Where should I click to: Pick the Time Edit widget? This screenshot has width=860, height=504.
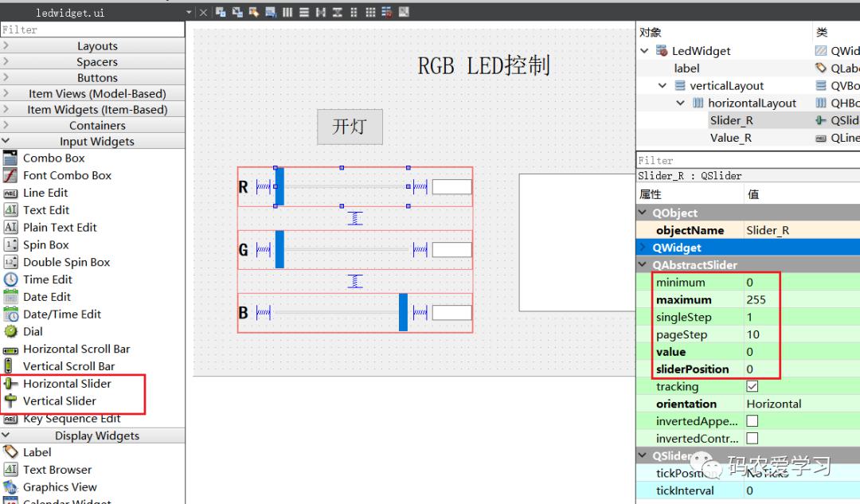(47, 279)
